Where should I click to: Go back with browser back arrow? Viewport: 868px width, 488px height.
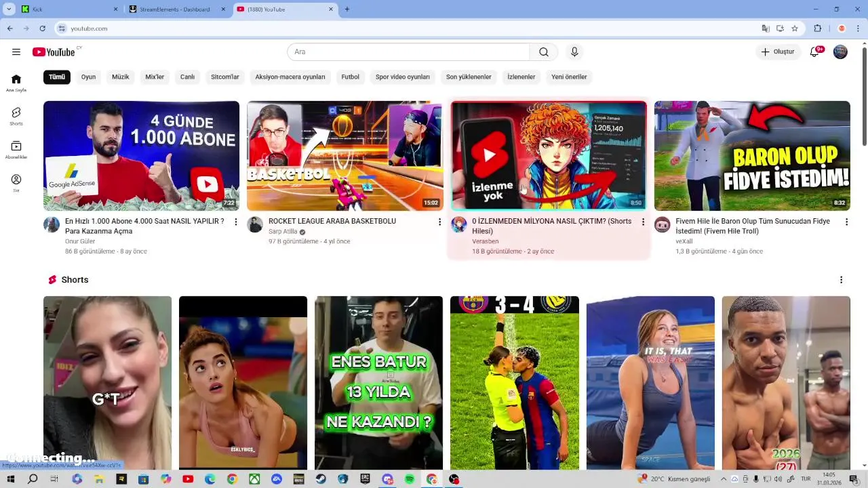(10, 28)
